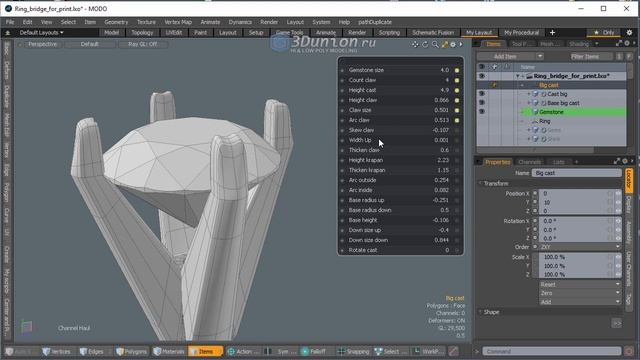Click the Only button

tap(604, 32)
